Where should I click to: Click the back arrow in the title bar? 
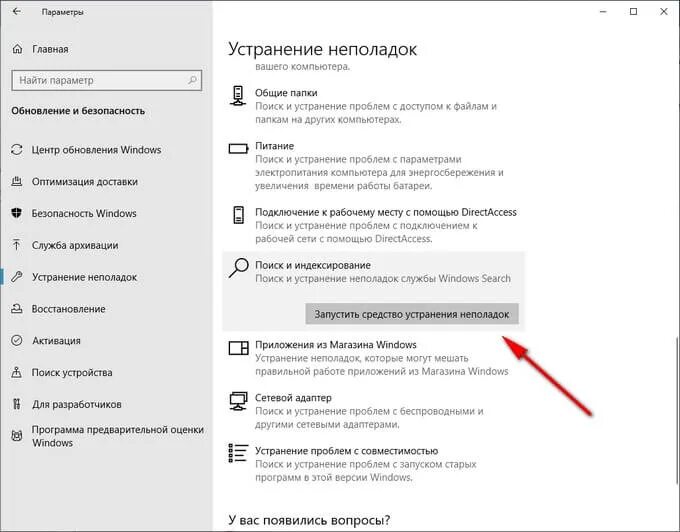(16, 12)
